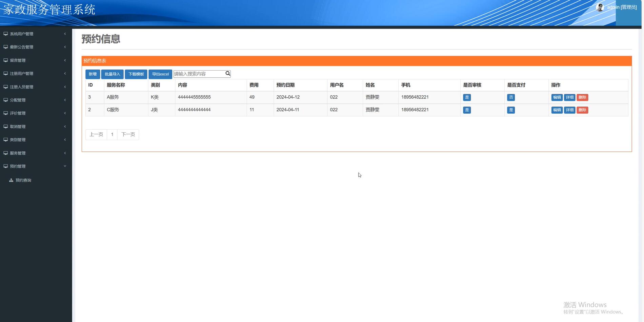Click the monitor icon beside 类别管理

[x=6, y=140]
